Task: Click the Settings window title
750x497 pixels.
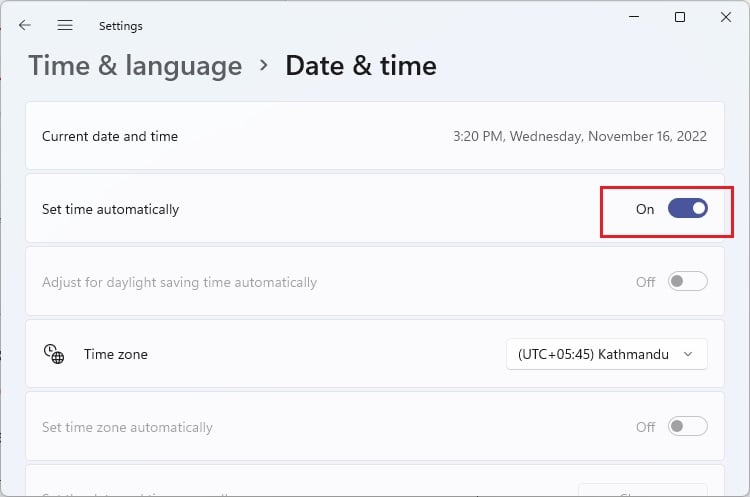Action: coord(121,26)
